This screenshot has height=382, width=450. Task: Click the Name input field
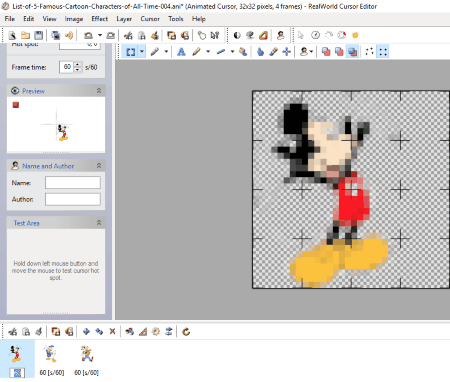click(73, 183)
